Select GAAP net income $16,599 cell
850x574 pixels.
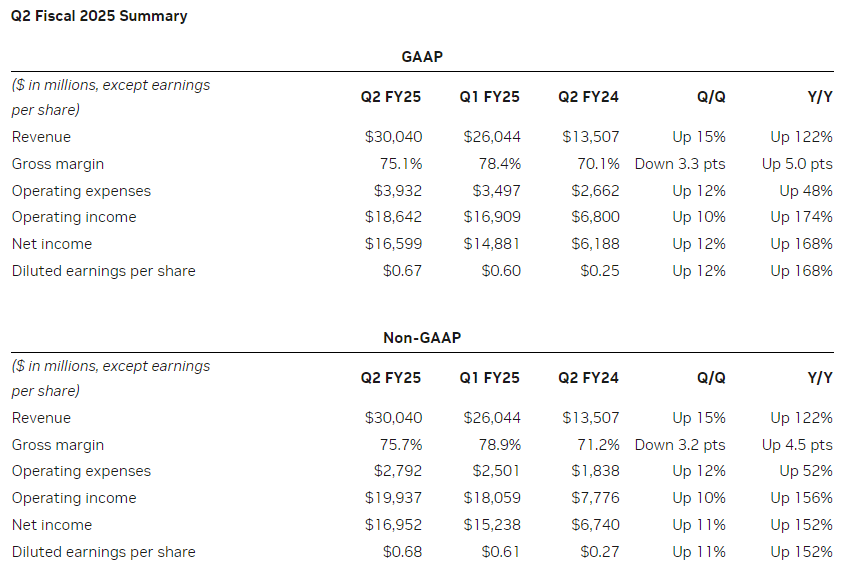click(393, 244)
